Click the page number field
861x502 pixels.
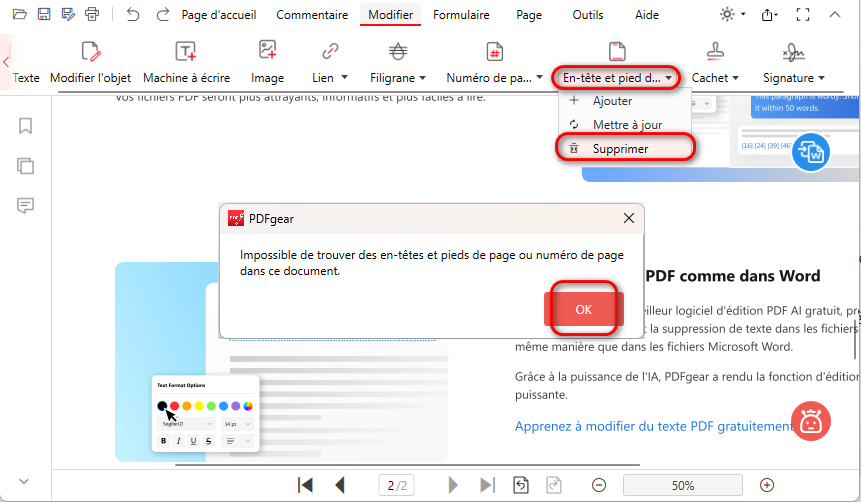(x=396, y=486)
